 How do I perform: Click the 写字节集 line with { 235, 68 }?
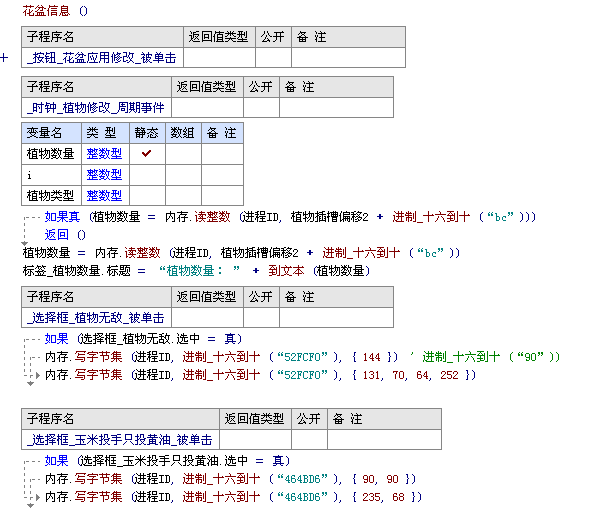(x=233, y=497)
